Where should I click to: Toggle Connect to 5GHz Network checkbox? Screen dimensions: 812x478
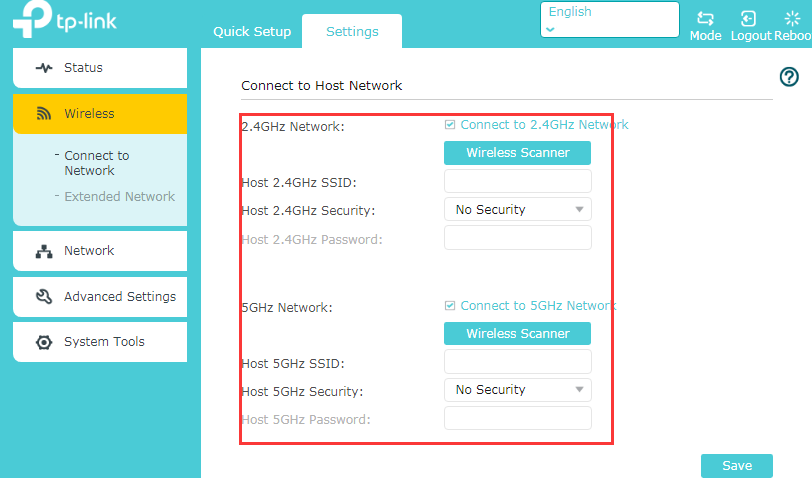click(x=450, y=306)
